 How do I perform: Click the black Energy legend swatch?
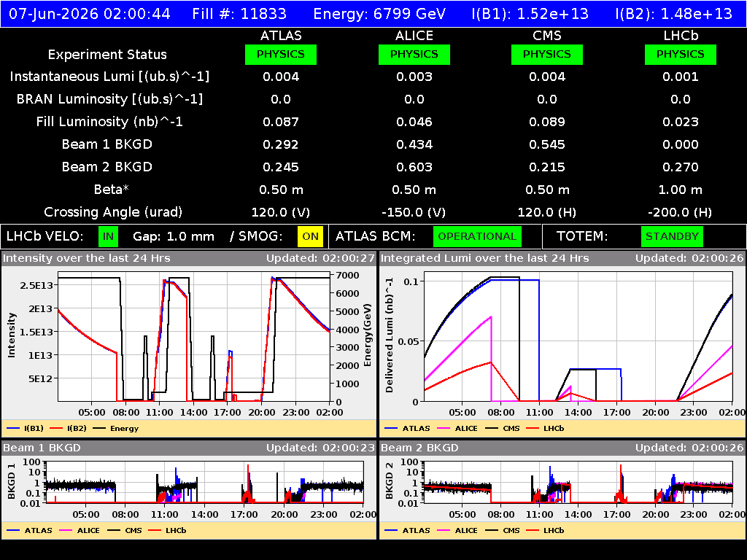(x=99, y=429)
